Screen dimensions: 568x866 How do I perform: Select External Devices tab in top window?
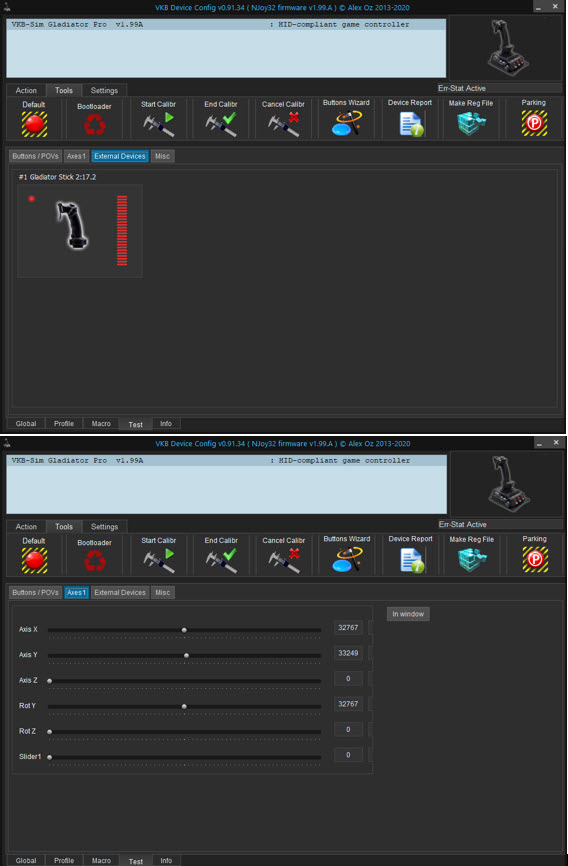click(119, 156)
